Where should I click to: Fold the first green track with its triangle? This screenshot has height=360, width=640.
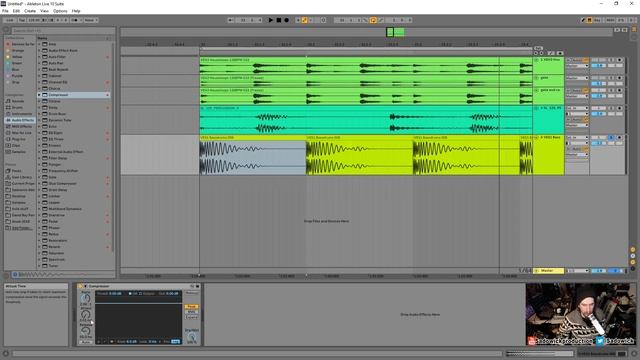pos(536,60)
